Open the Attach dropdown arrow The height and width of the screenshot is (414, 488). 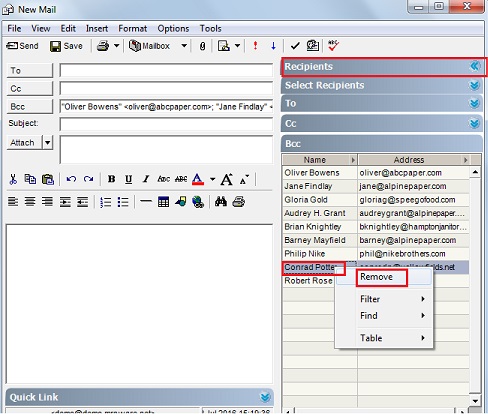tap(48, 143)
